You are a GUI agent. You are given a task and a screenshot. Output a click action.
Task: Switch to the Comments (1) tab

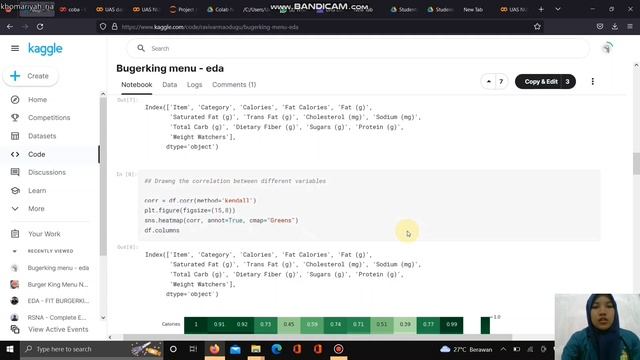click(234, 85)
